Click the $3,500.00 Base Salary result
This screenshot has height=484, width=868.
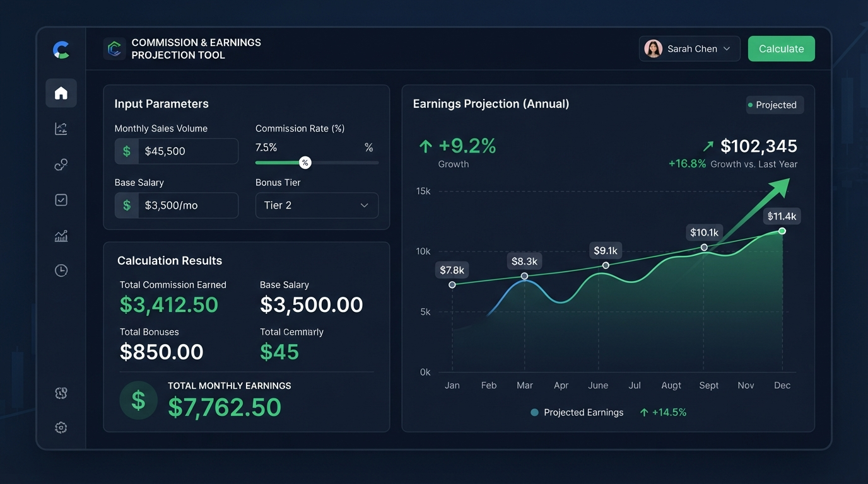pos(312,305)
